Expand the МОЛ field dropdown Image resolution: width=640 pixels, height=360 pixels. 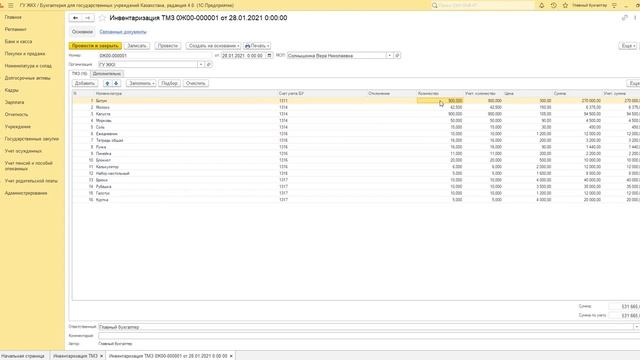coord(390,56)
